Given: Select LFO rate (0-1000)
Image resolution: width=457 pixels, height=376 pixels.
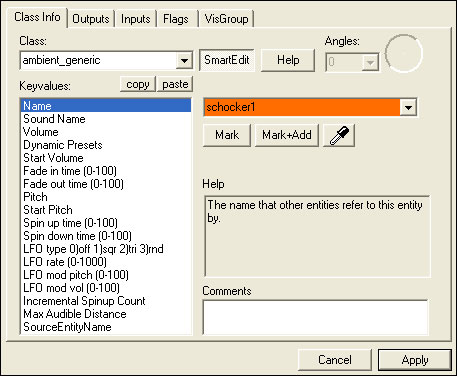Looking at the screenshot, I should coord(106,262).
